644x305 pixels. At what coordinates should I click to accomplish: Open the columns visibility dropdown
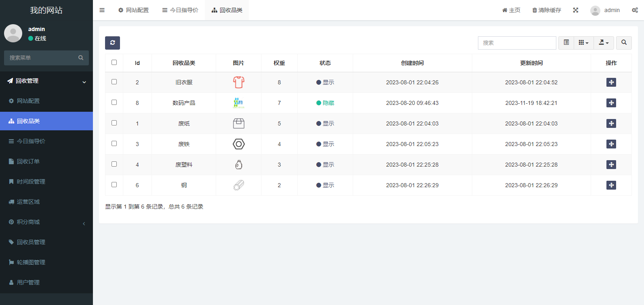pos(583,43)
